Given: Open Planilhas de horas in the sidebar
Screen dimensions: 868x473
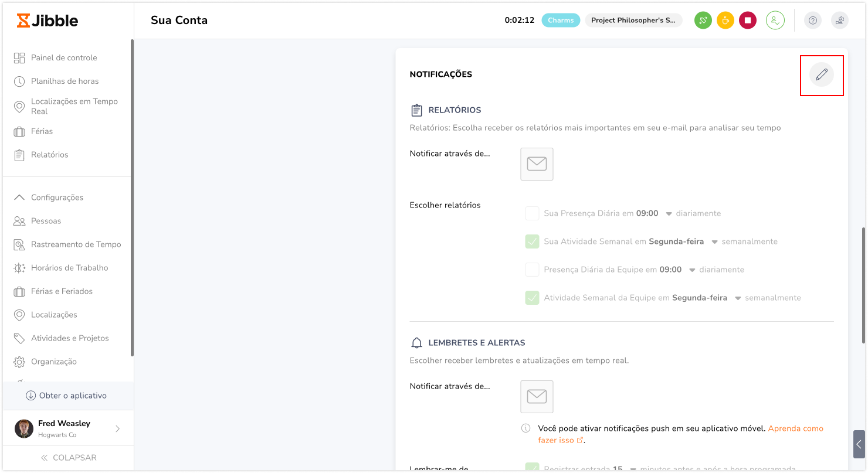Looking at the screenshot, I should [65, 81].
